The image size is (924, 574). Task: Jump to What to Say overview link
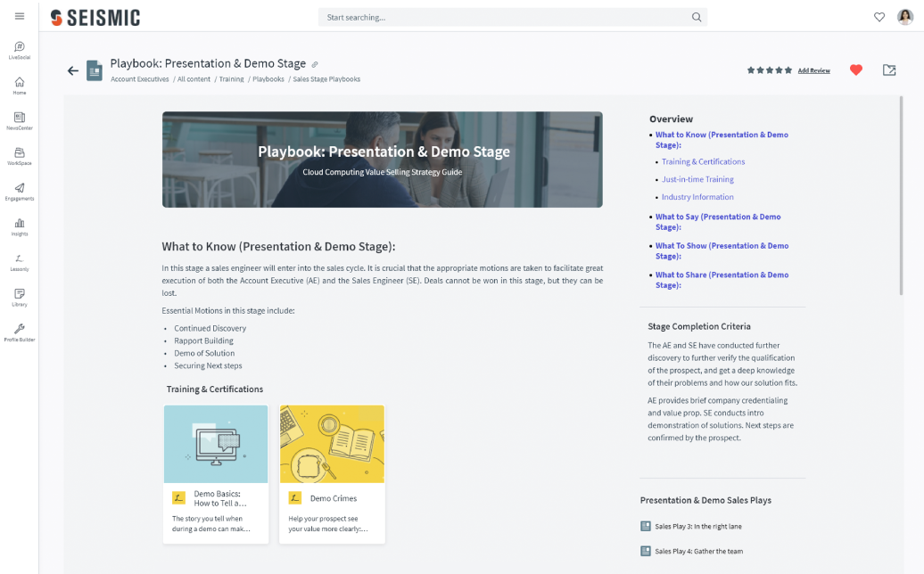click(718, 222)
